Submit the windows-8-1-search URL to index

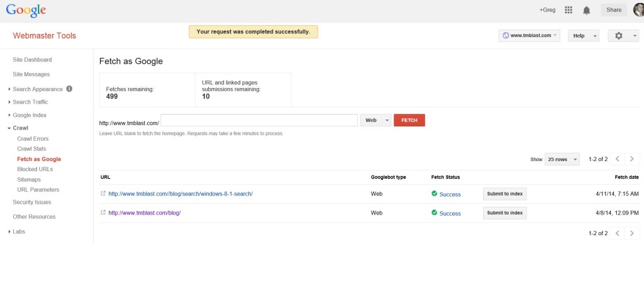click(505, 194)
